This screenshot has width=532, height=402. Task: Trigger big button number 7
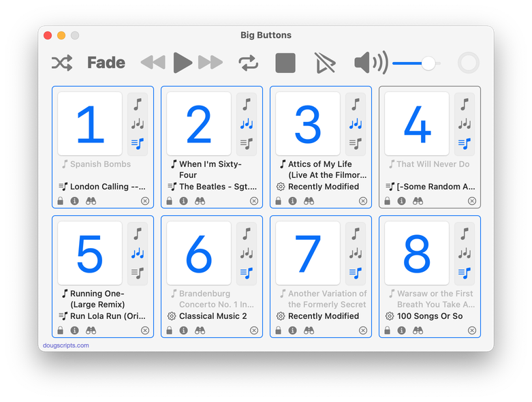308,253
